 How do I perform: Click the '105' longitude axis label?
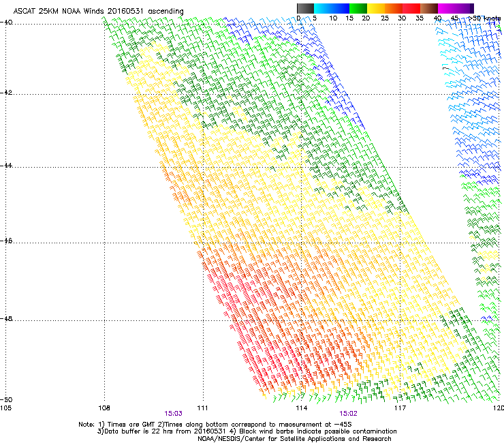click(5, 408)
